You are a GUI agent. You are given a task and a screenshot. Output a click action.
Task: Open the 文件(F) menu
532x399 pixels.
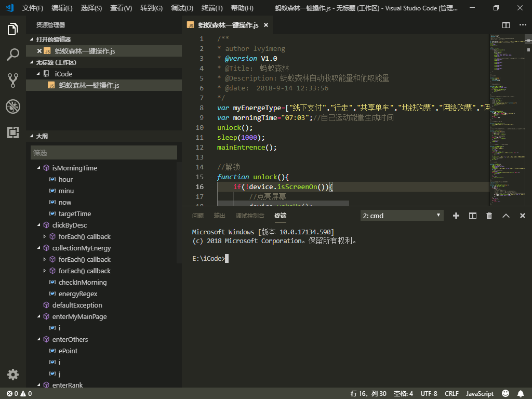[x=33, y=8]
